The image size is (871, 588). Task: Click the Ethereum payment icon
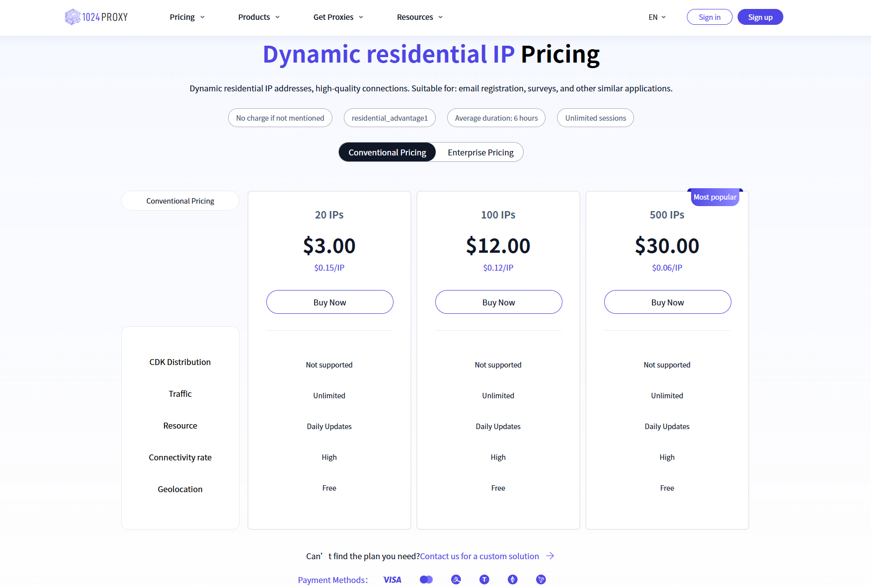(x=512, y=580)
